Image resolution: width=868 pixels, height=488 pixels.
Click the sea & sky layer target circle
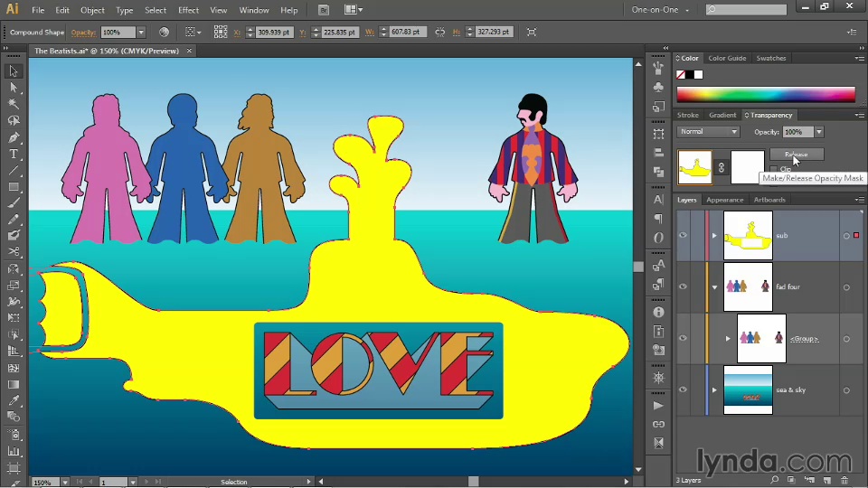click(846, 390)
